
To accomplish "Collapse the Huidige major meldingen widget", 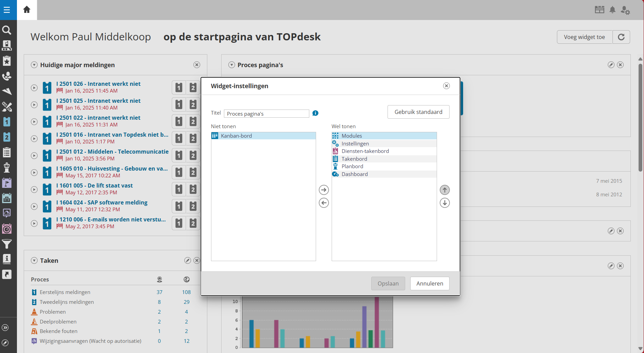I will tap(34, 65).
